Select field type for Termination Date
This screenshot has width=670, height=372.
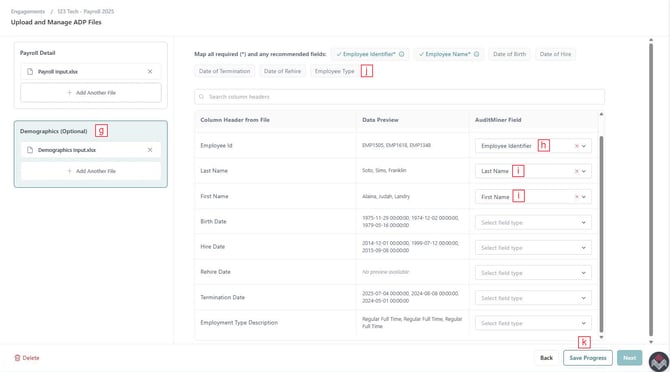click(x=533, y=298)
